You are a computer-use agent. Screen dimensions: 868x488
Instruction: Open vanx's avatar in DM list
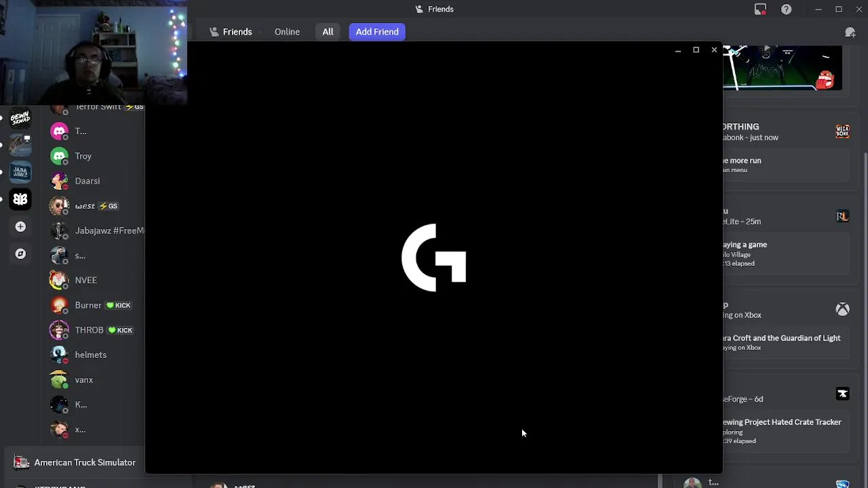(x=60, y=380)
